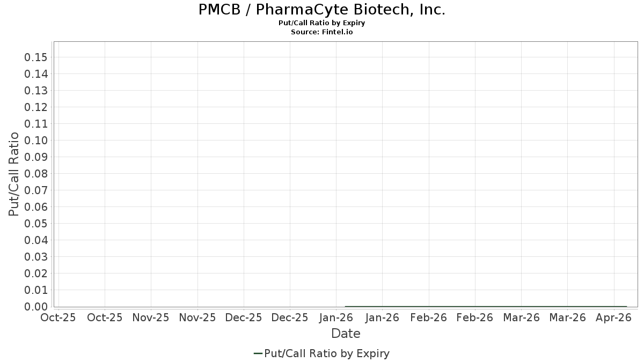Click the 0.14 y-axis tick label
The image size is (644, 362).
pos(36,74)
